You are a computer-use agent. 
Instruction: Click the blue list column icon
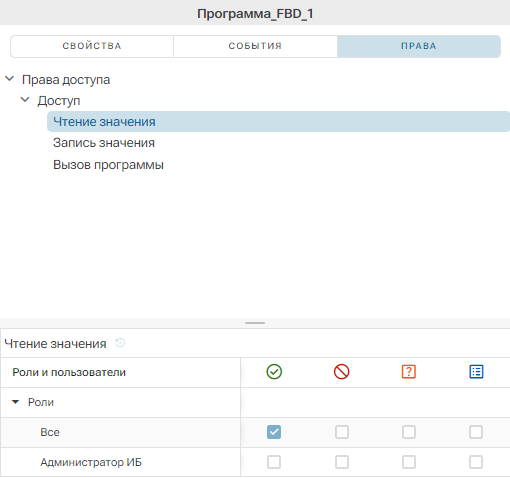tap(476, 372)
